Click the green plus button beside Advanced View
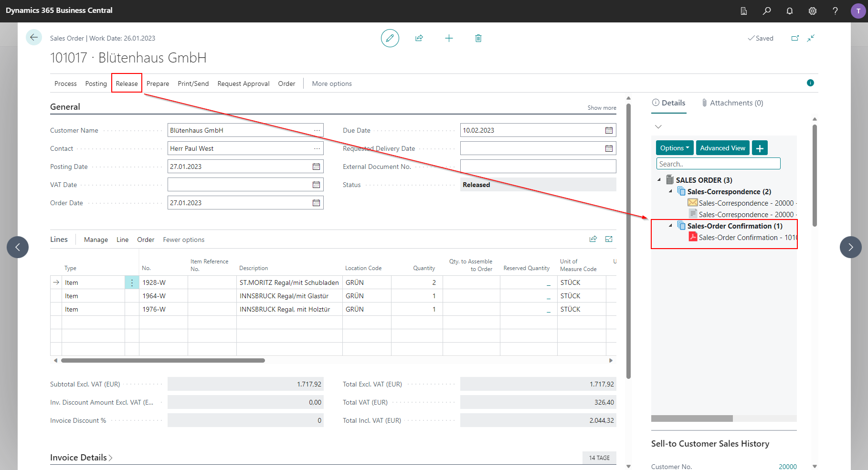Image resolution: width=868 pixels, height=470 pixels. (x=760, y=148)
